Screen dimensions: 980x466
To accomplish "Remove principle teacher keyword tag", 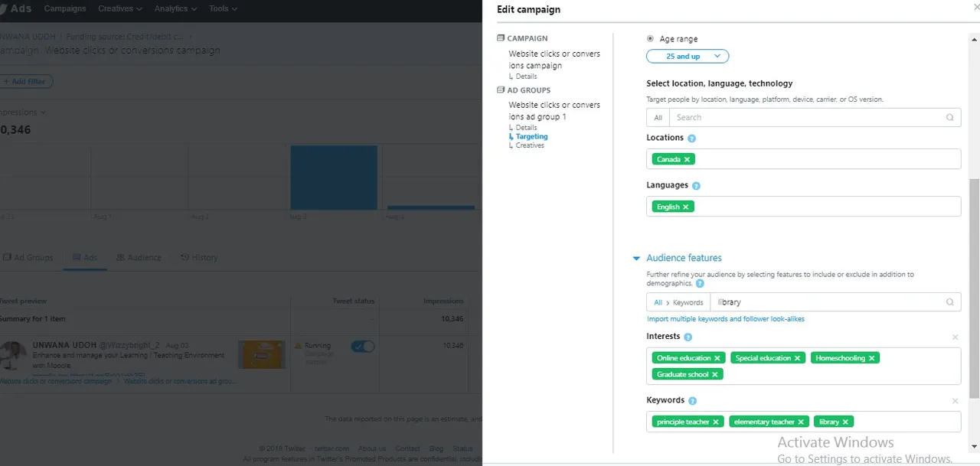I will (x=716, y=422).
